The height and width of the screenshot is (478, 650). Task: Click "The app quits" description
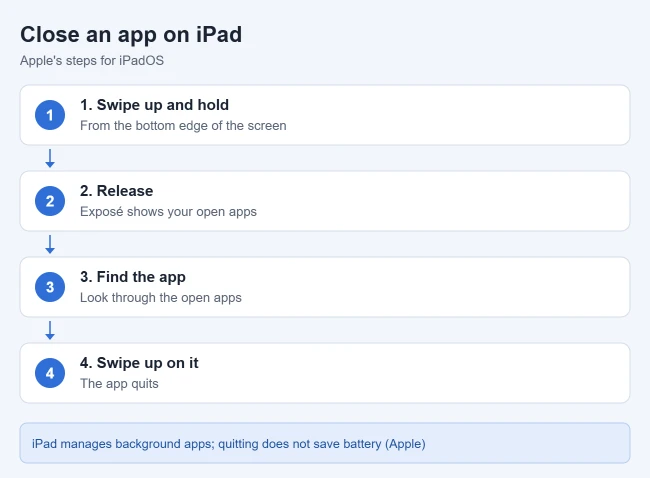coord(119,383)
